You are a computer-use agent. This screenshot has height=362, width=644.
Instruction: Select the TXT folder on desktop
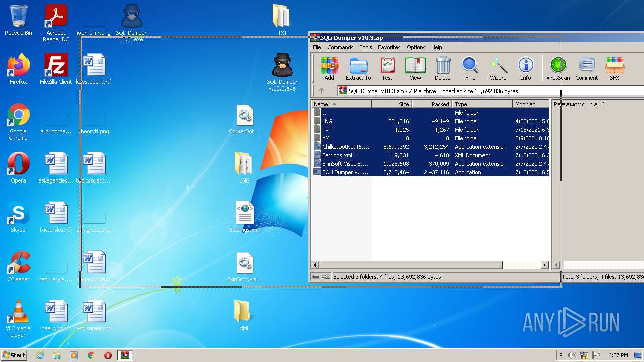(282, 20)
